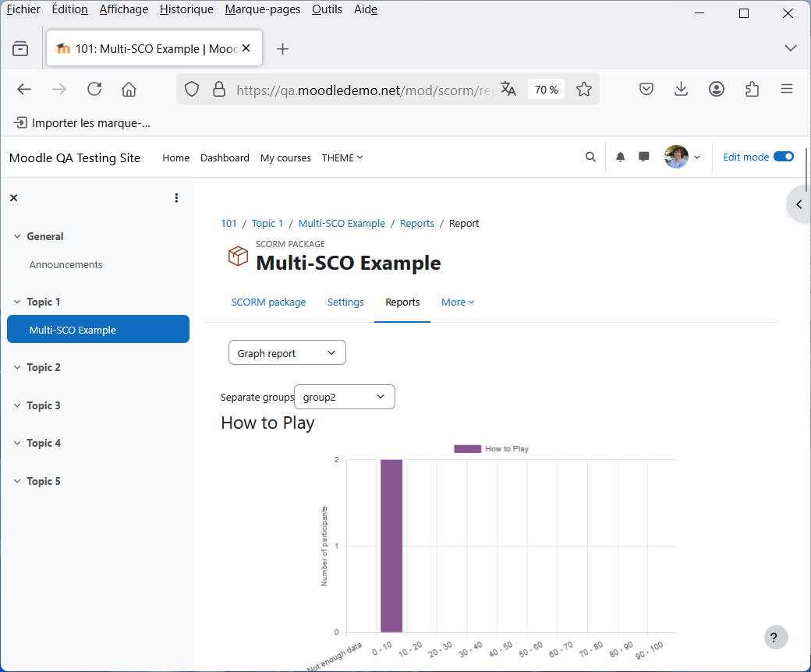The height and width of the screenshot is (672, 811).
Task: Click the page translate icon
Action: click(x=508, y=90)
